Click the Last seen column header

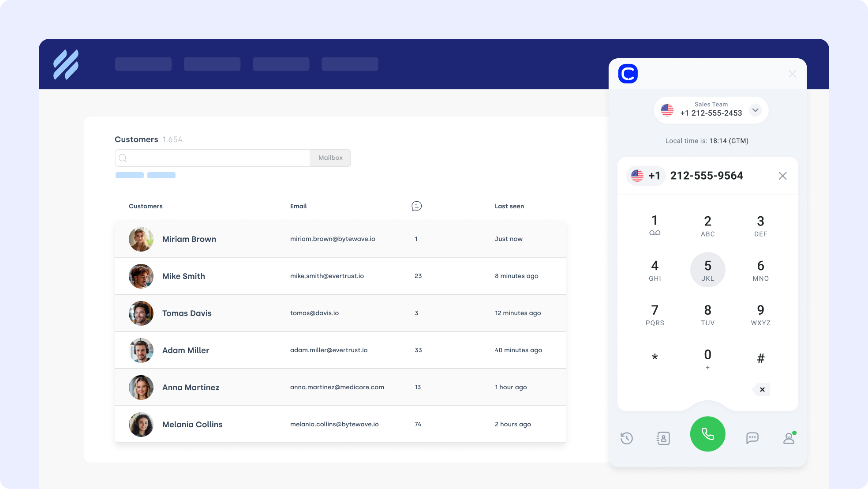click(509, 206)
